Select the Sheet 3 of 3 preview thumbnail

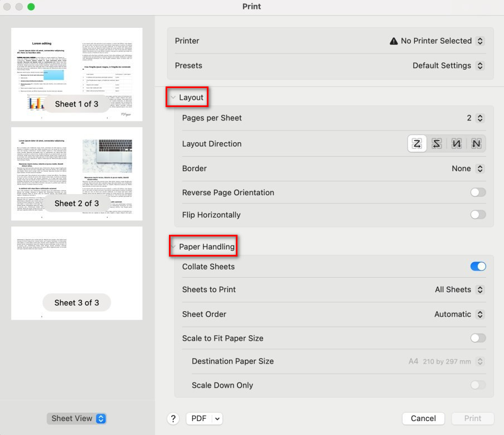[x=77, y=273]
